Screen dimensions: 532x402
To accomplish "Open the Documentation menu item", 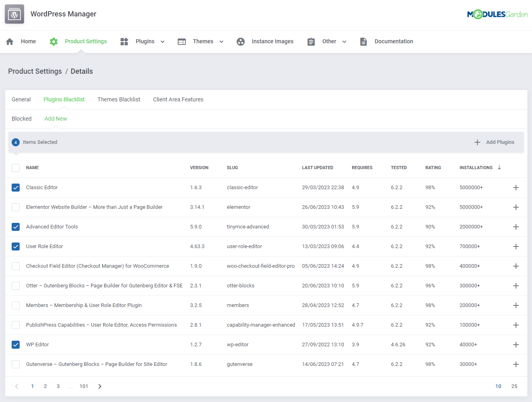I will click(x=394, y=41).
